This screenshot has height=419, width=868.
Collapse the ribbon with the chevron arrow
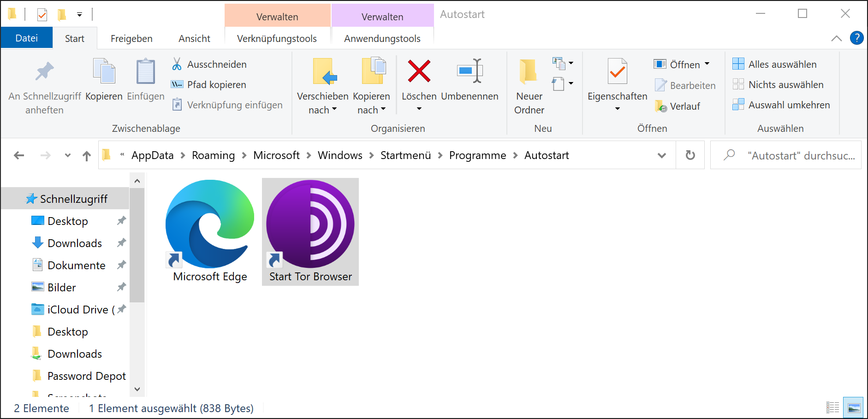point(836,38)
